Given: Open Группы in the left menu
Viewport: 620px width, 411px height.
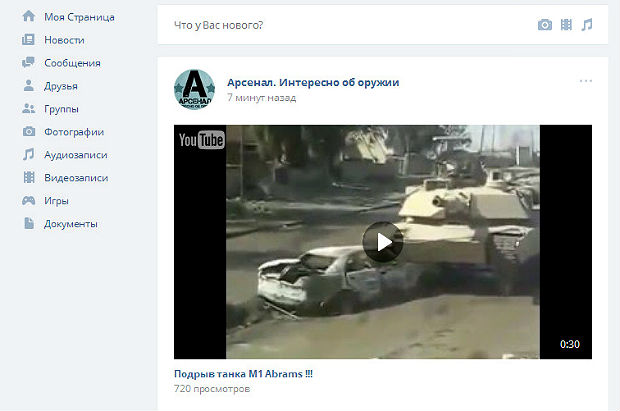Looking at the screenshot, I should (x=61, y=109).
